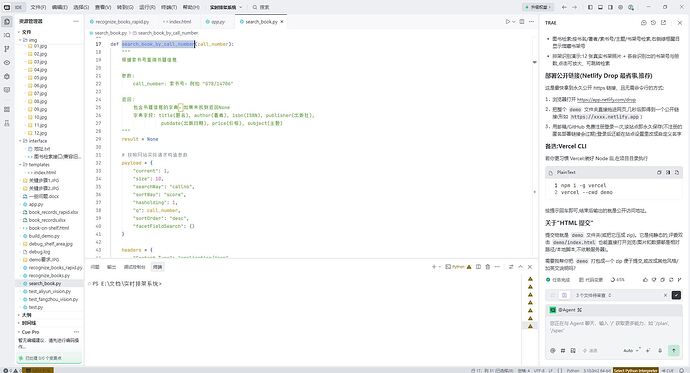690x373 pixels.
Task: Dismiss the pending files review bar
Action: point(665,295)
